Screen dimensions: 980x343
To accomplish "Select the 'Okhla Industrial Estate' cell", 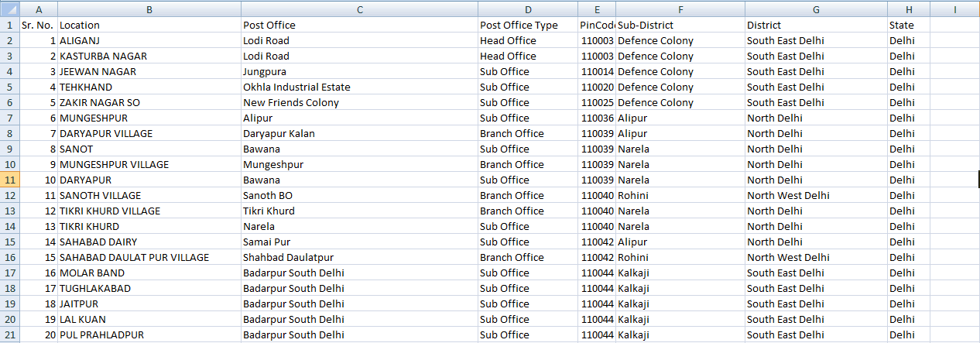I will click(359, 87).
